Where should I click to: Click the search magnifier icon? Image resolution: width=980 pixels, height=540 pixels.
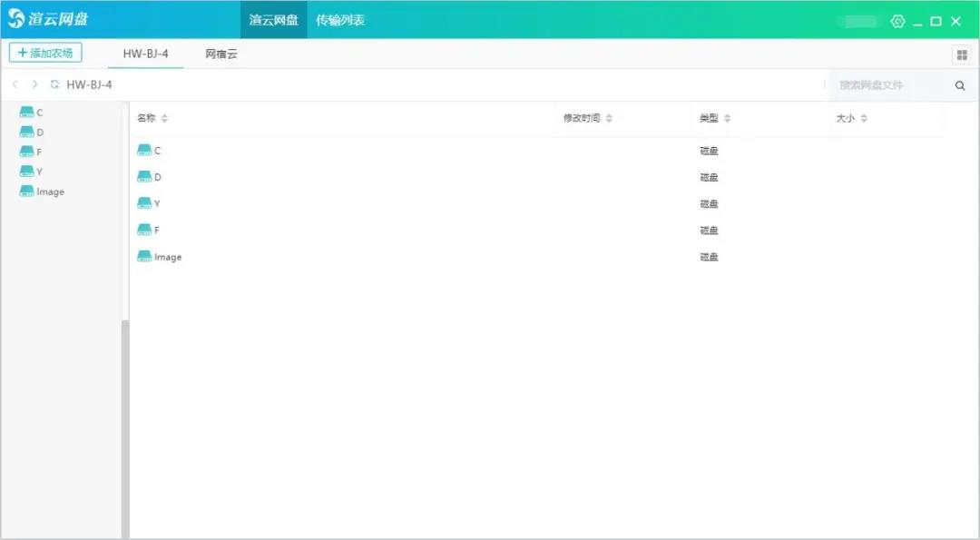coord(960,85)
